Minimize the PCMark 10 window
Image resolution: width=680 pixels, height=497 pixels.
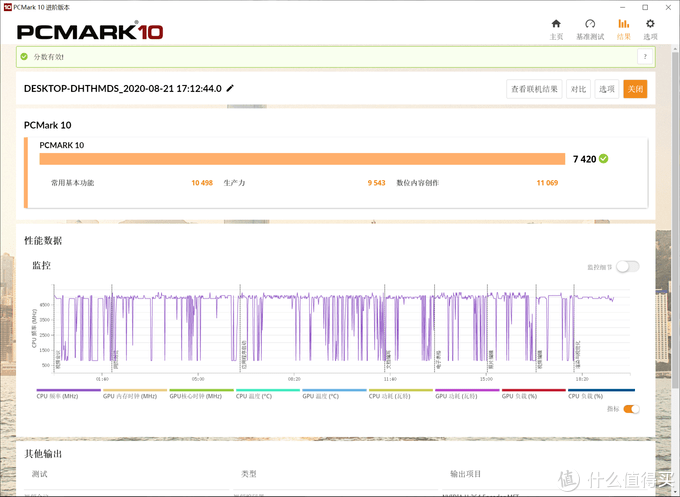[623, 7]
